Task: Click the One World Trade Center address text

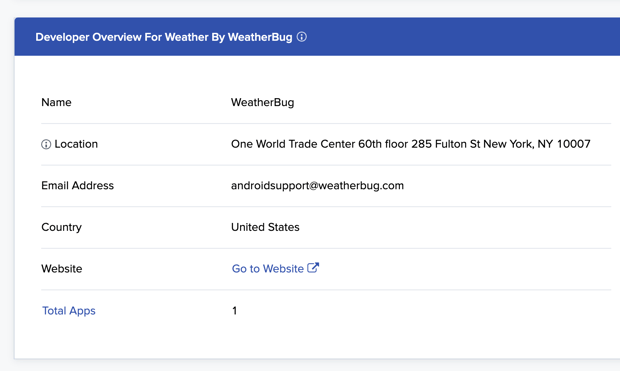Action: tap(410, 144)
